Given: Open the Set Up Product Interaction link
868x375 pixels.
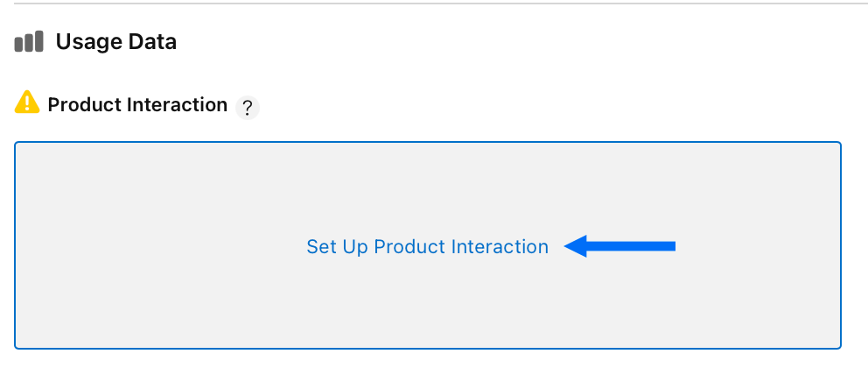Looking at the screenshot, I should click(427, 246).
